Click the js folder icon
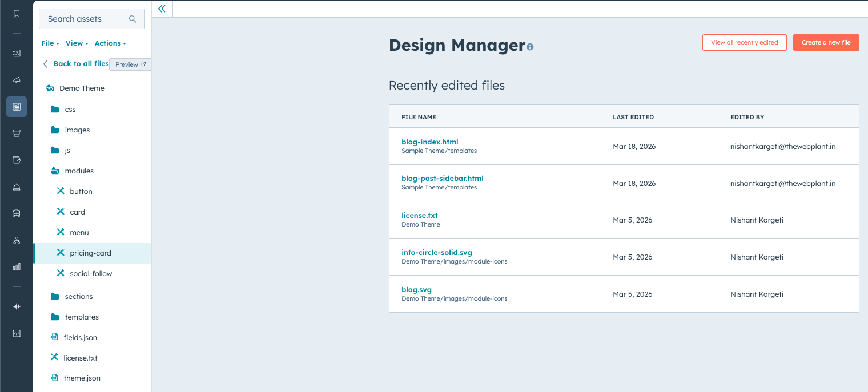The width and height of the screenshot is (868, 392). click(x=55, y=150)
